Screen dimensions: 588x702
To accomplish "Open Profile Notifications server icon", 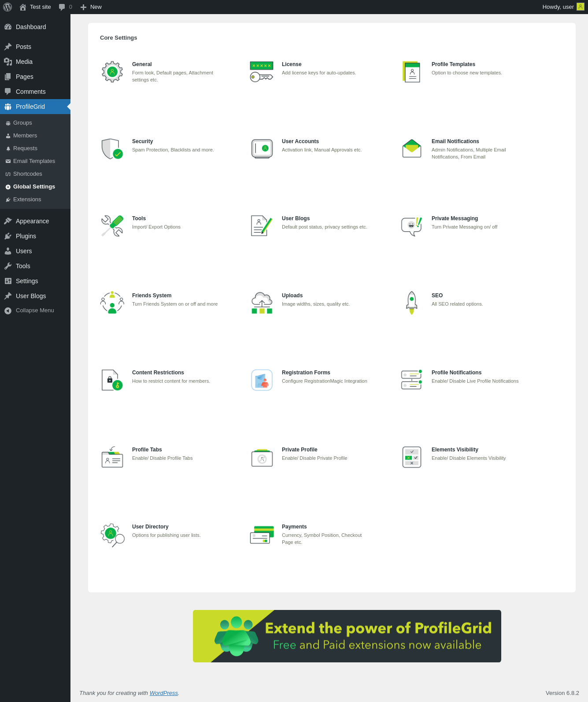I will coord(412,380).
